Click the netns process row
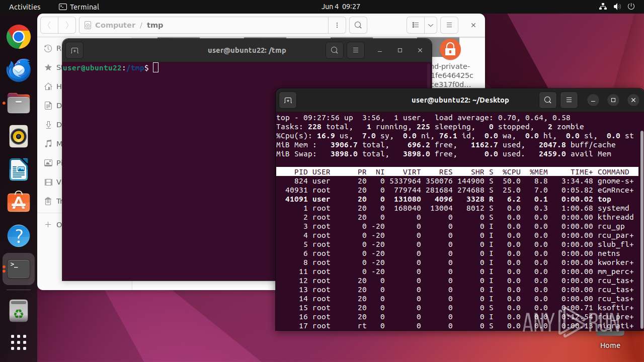The height and width of the screenshot is (362, 644). pyautogui.click(x=457, y=253)
